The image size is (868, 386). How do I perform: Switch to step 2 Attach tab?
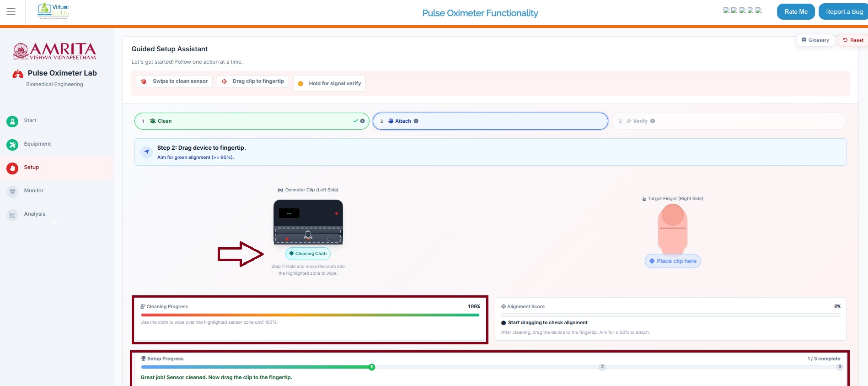(490, 121)
